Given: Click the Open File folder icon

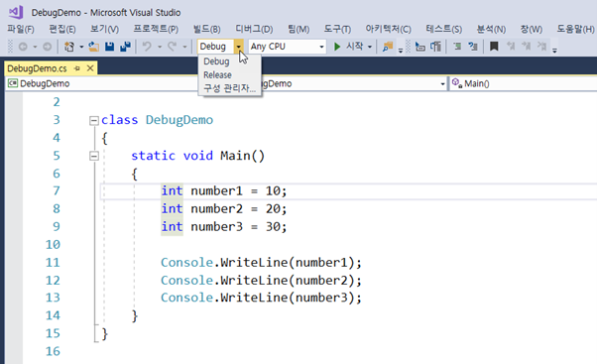Looking at the screenshot, I should [x=93, y=47].
